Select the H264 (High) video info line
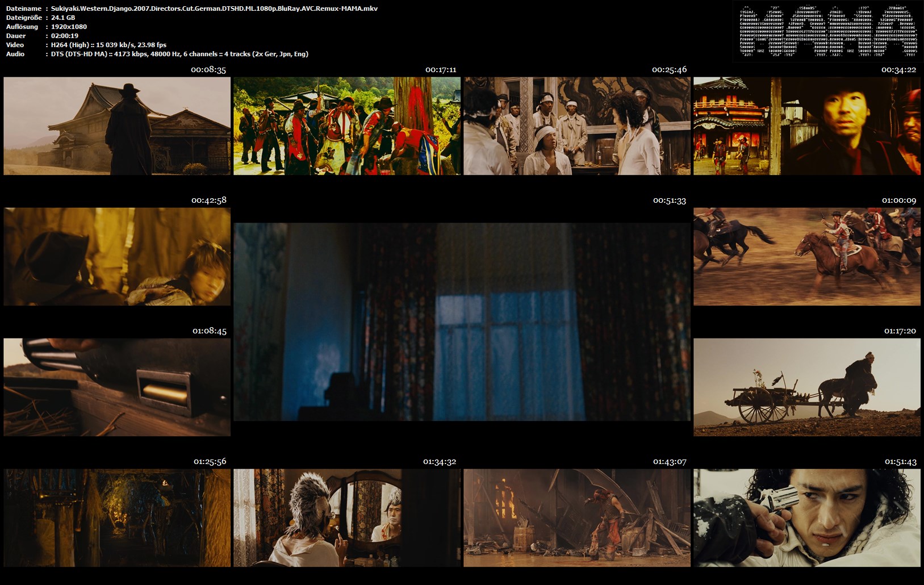Screen dimensions: 924x585 [x=109, y=45]
